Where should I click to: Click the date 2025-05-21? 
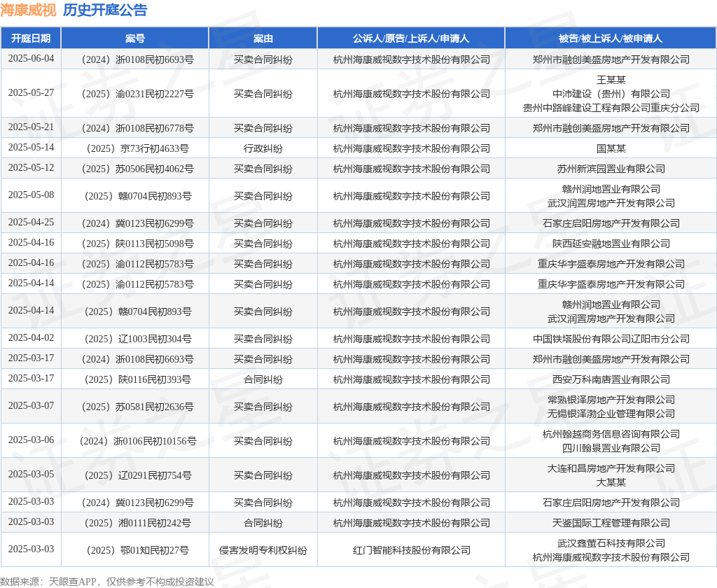point(31,127)
